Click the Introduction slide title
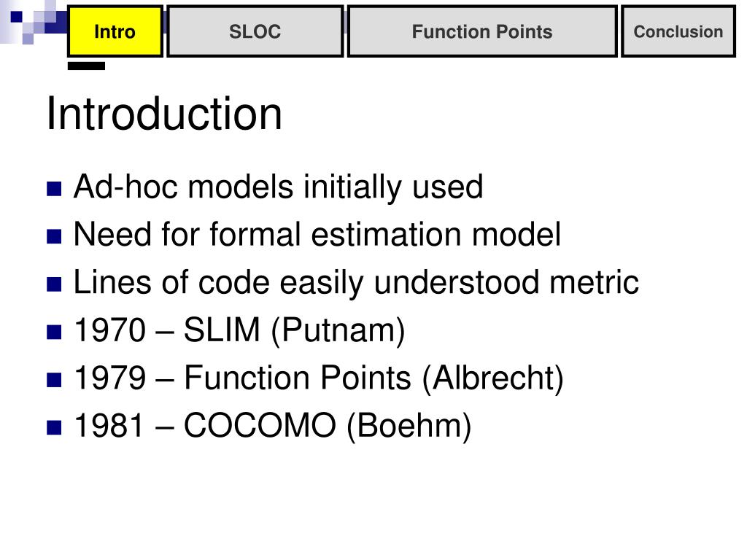The height and width of the screenshot is (560, 747). [x=164, y=113]
